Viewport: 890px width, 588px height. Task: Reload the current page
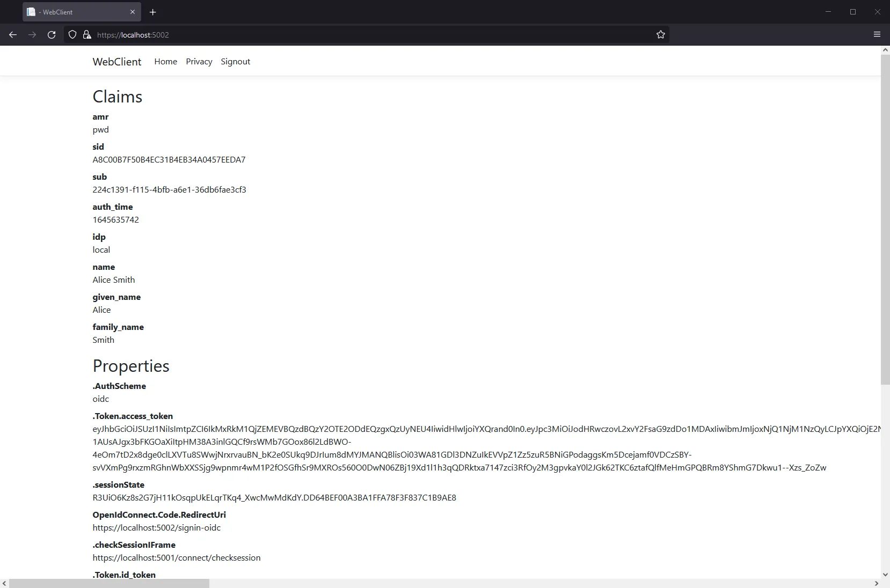coord(51,34)
